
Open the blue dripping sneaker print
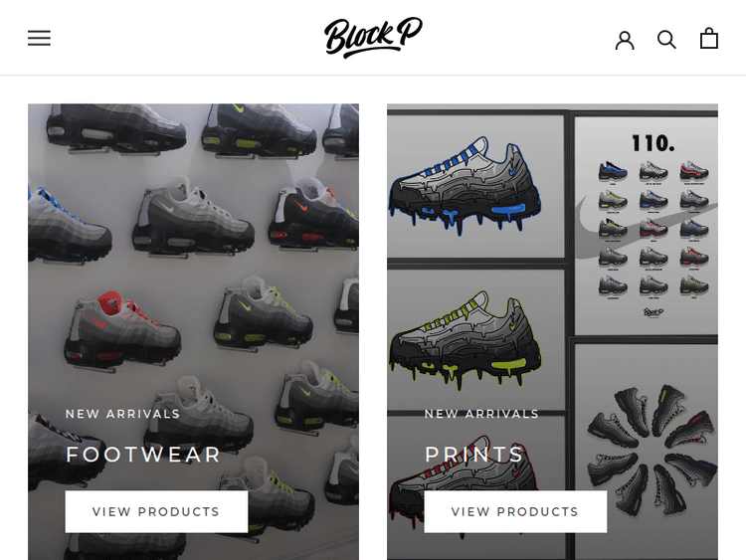click(475, 187)
